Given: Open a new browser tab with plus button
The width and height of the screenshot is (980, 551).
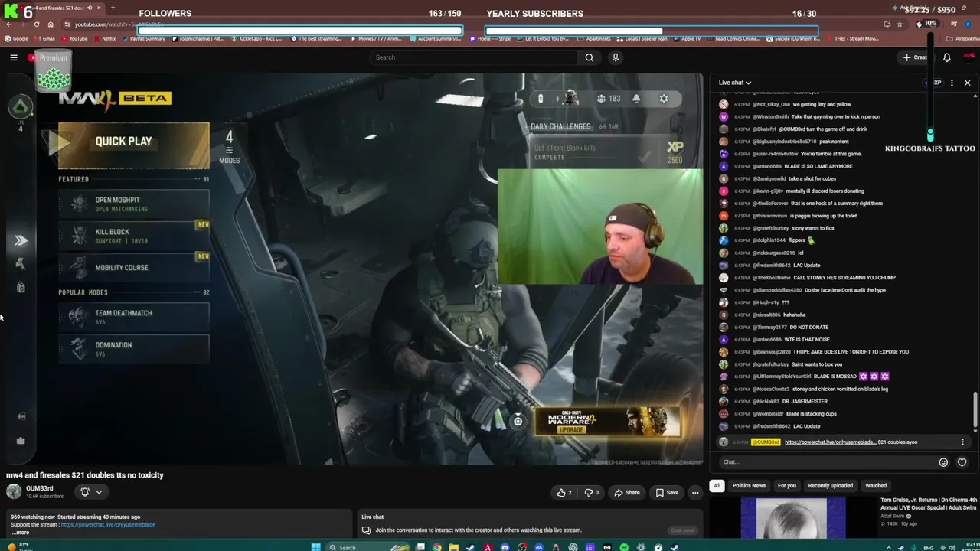Looking at the screenshot, I should coord(113,8).
